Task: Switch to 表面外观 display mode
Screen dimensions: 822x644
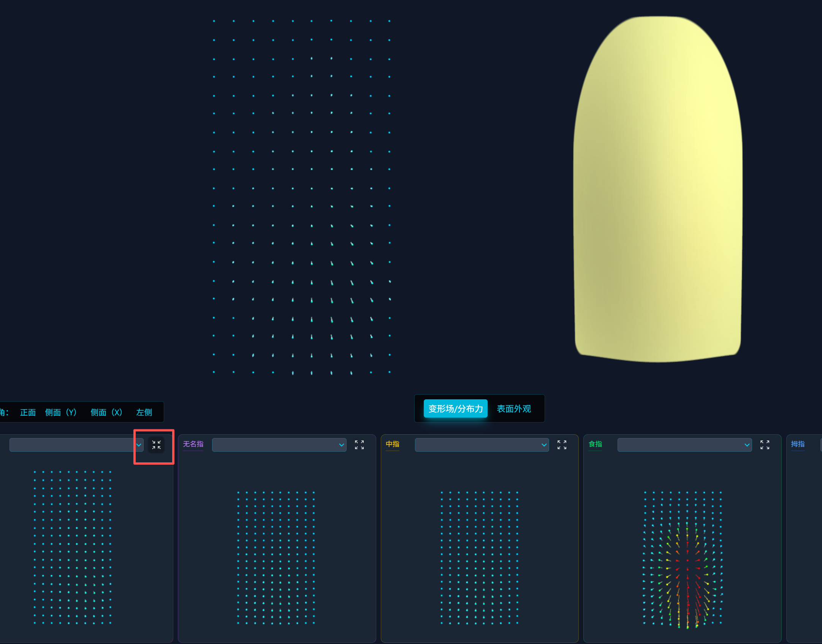Action: (x=514, y=409)
